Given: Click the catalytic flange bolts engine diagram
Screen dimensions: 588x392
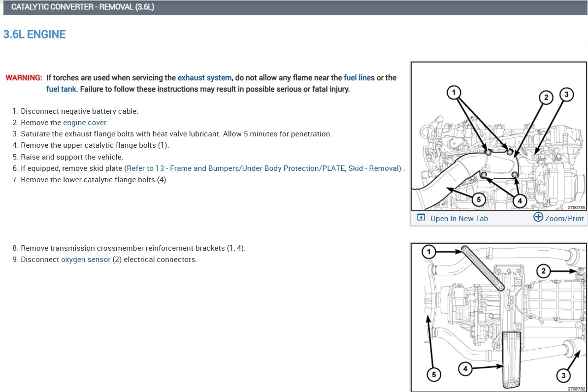Looking at the screenshot, I should click(x=498, y=136).
